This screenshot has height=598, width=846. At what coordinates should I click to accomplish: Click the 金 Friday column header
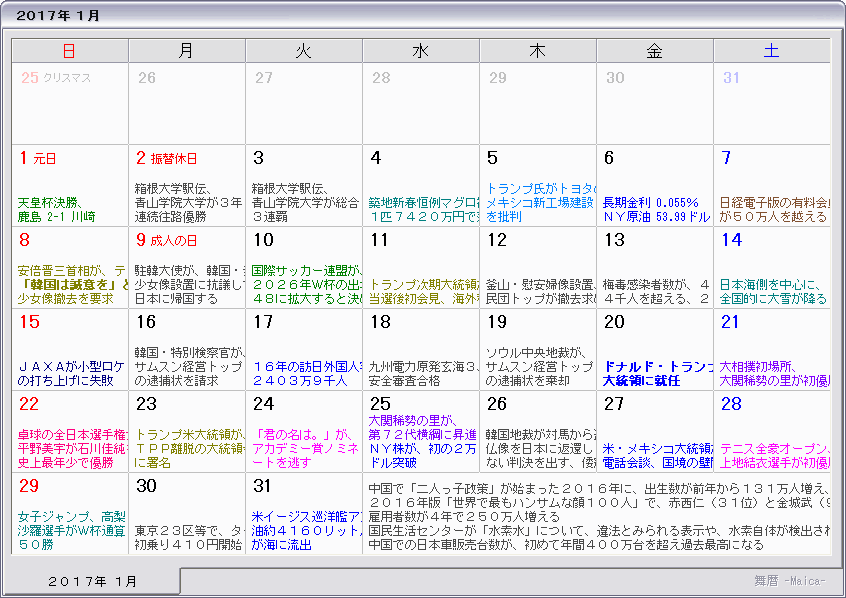(655, 51)
